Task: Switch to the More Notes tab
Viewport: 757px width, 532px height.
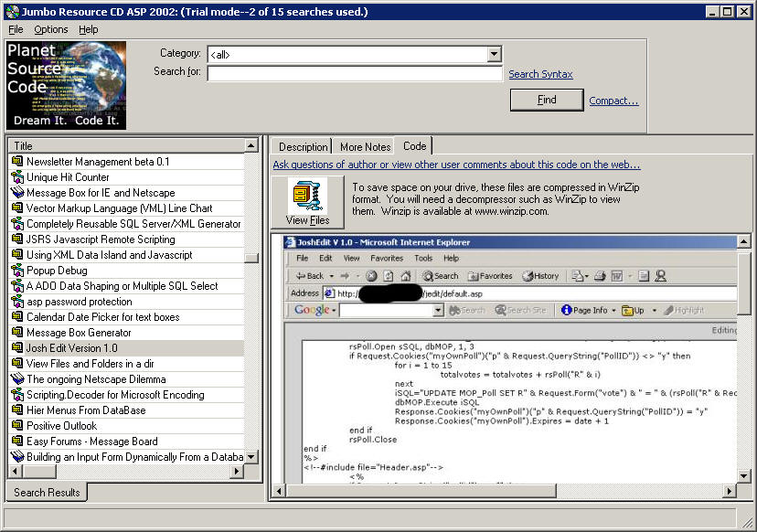Action: click(x=365, y=147)
